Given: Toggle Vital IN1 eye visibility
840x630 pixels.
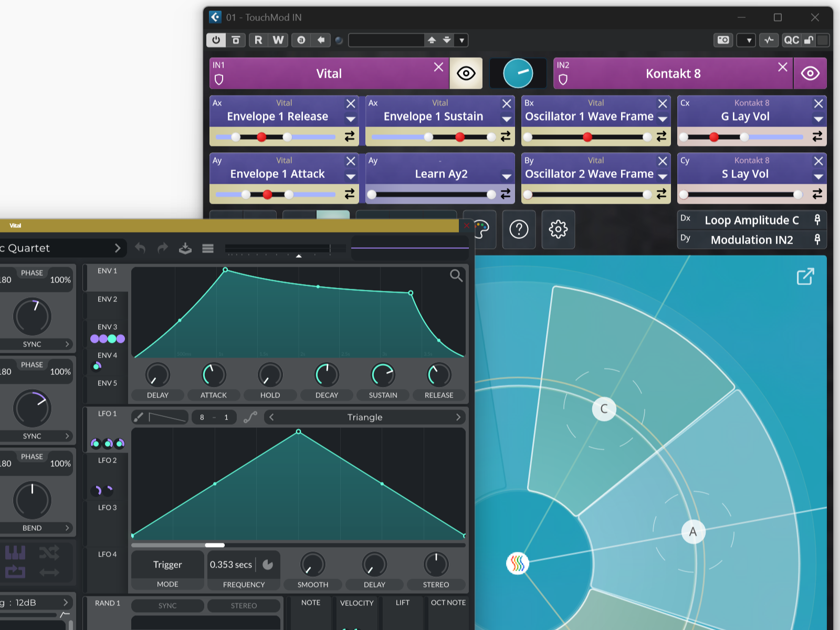Looking at the screenshot, I should (x=466, y=73).
